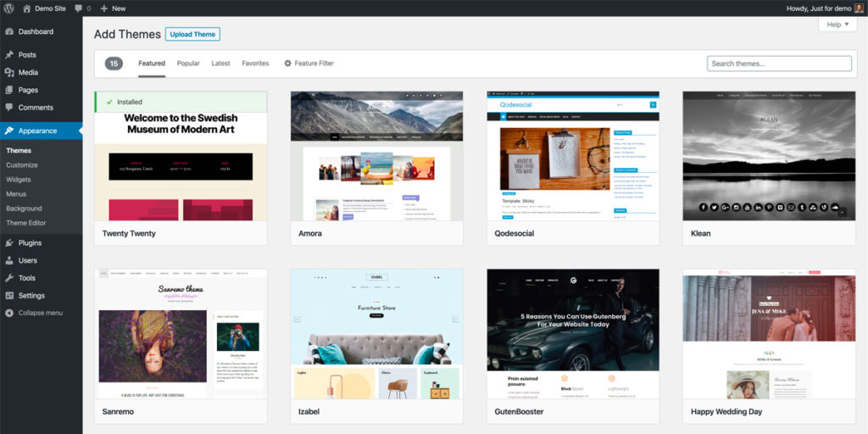Open Theme Editor submenu item

point(26,223)
